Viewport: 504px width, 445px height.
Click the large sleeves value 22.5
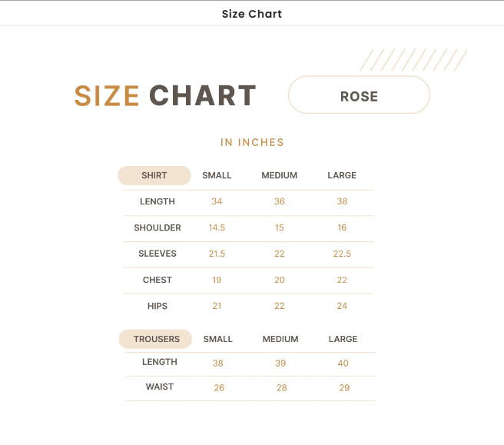coord(342,254)
